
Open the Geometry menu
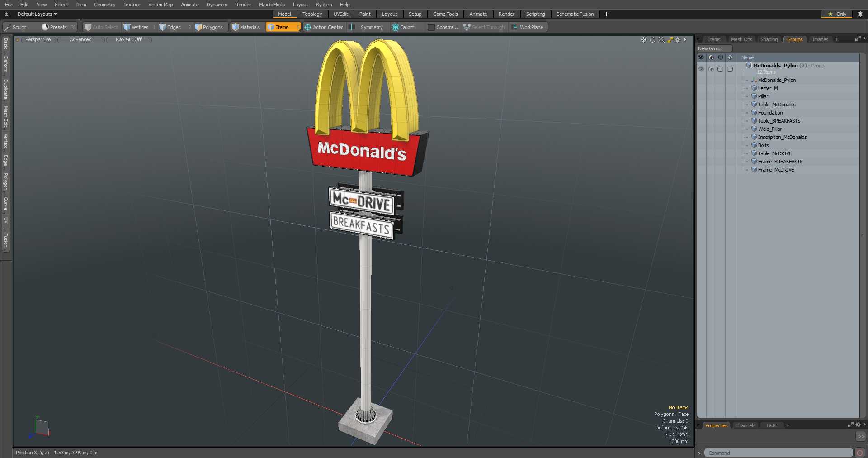click(x=104, y=5)
